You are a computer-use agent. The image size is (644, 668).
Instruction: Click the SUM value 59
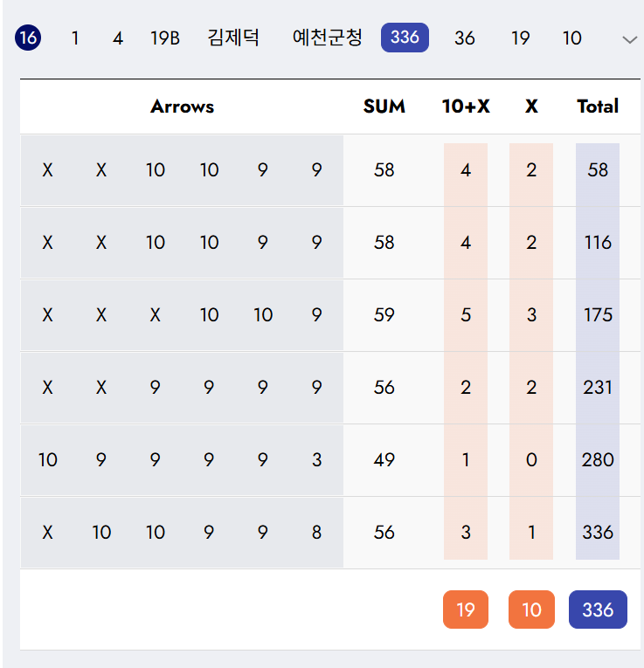(384, 315)
